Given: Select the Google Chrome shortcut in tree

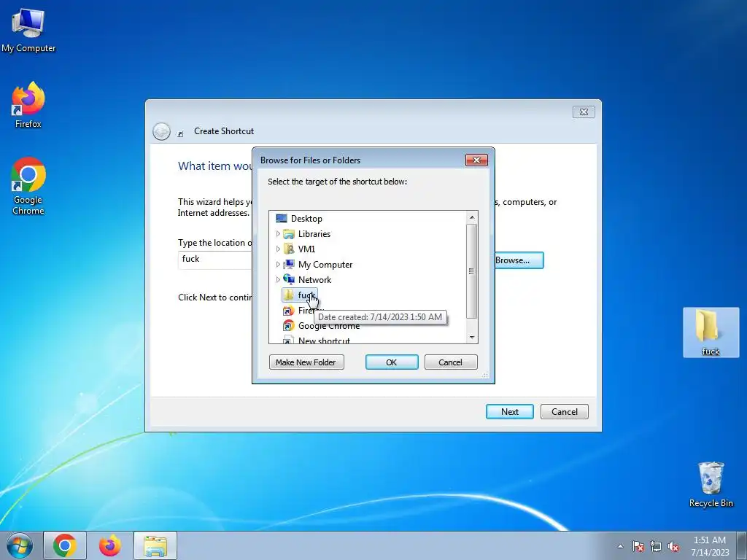Looking at the screenshot, I should (329, 326).
